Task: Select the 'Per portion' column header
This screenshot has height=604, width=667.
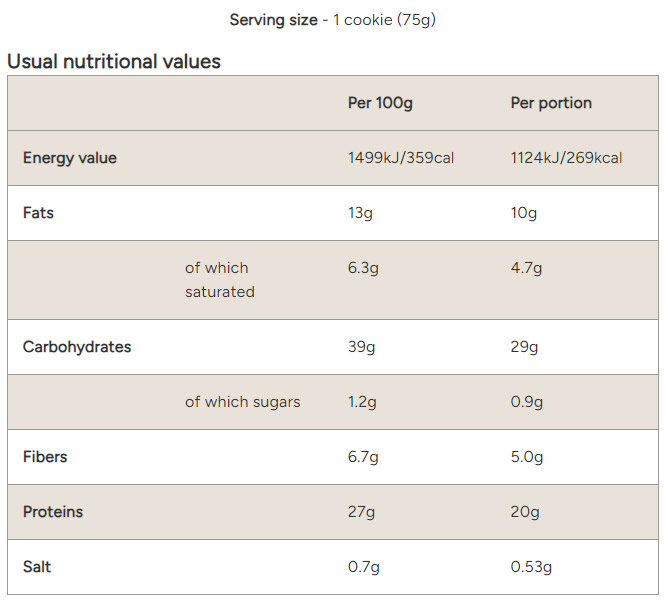Action: click(551, 103)
